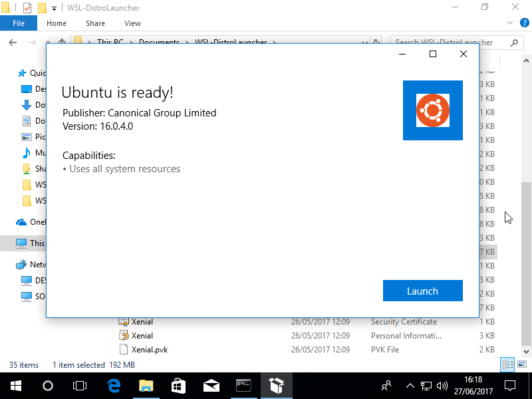This screenshot has height=399, width=532.
Task: Open Action Center notifications
Action: point(510,386)
